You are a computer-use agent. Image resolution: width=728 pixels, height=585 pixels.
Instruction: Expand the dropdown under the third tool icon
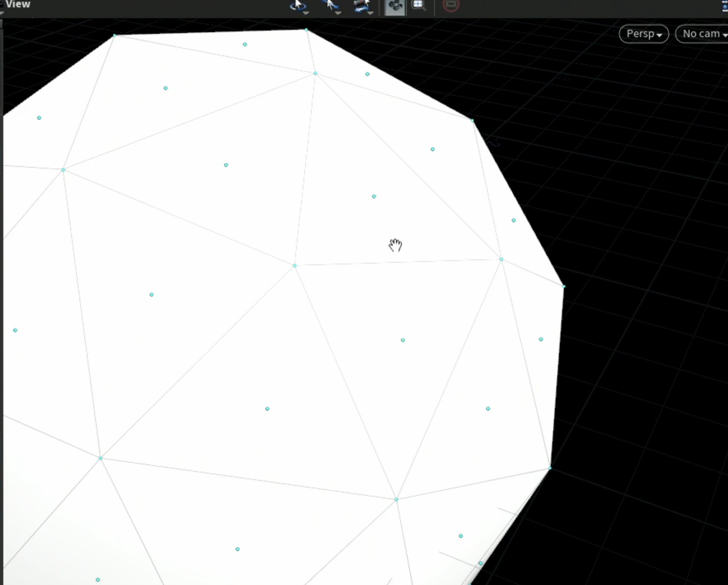tap(370, 13)
